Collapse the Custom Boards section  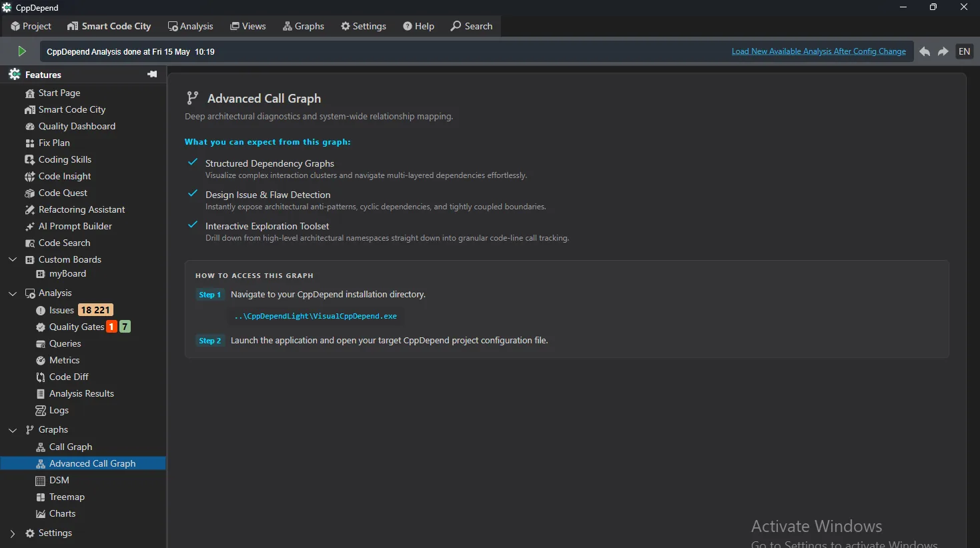pos(13,259)
